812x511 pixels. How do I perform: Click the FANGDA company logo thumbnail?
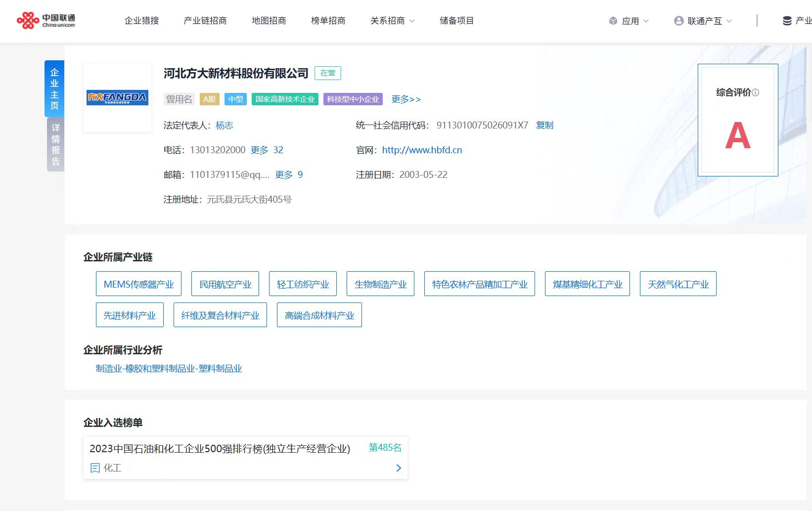coord(117,97)
